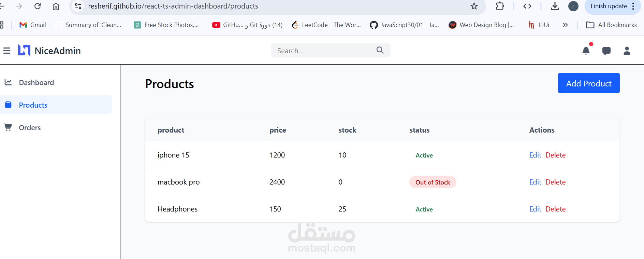
Task: Click the browser address bar URL
Action: coord(173,6)
